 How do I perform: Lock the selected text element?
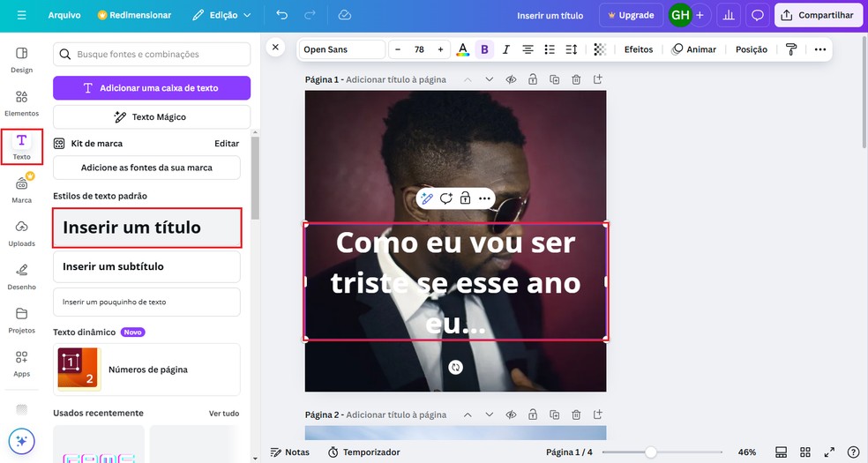coord(465,198)
